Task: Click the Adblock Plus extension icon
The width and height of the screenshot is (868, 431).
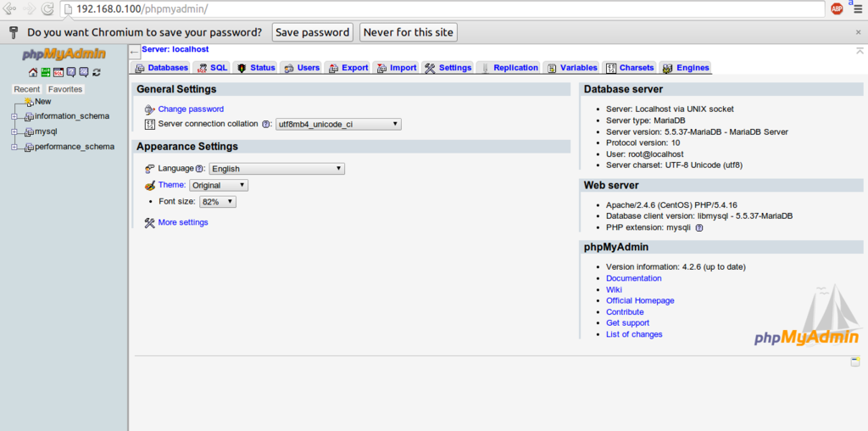Action: (837, 8)
